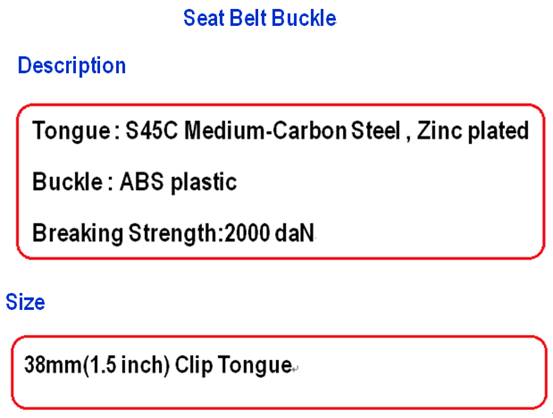Click the word Tongue in description box
The height and width of the screenshot is (418, 553).
pyautogui.click(x=72, y=131)
